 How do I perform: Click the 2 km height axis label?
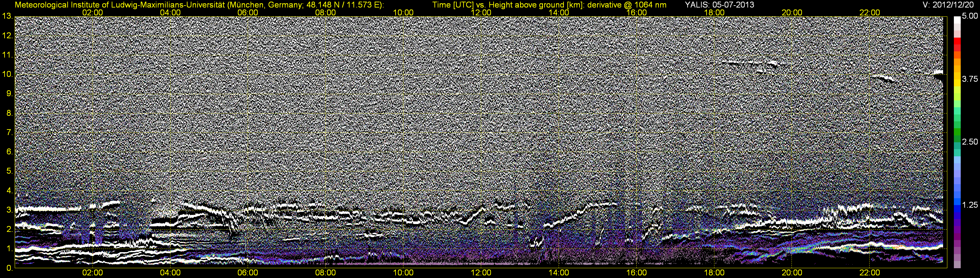[x=9, y=229]
